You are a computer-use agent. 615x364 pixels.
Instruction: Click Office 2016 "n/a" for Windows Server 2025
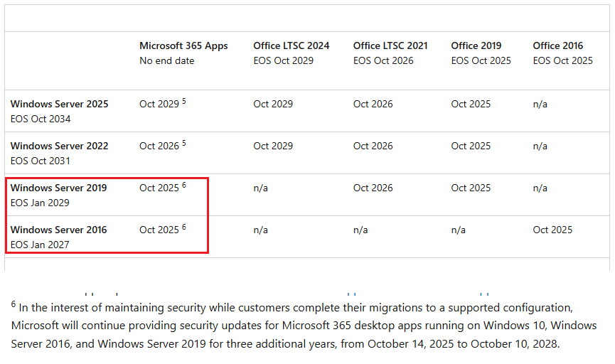pyautogui.click(x=540, y=105)
